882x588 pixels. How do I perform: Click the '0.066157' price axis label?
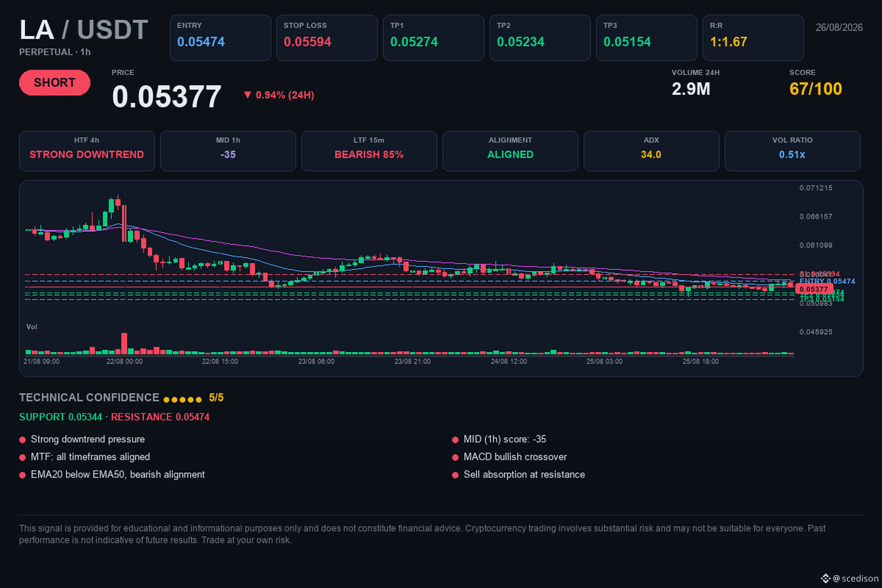coord(815,216)
